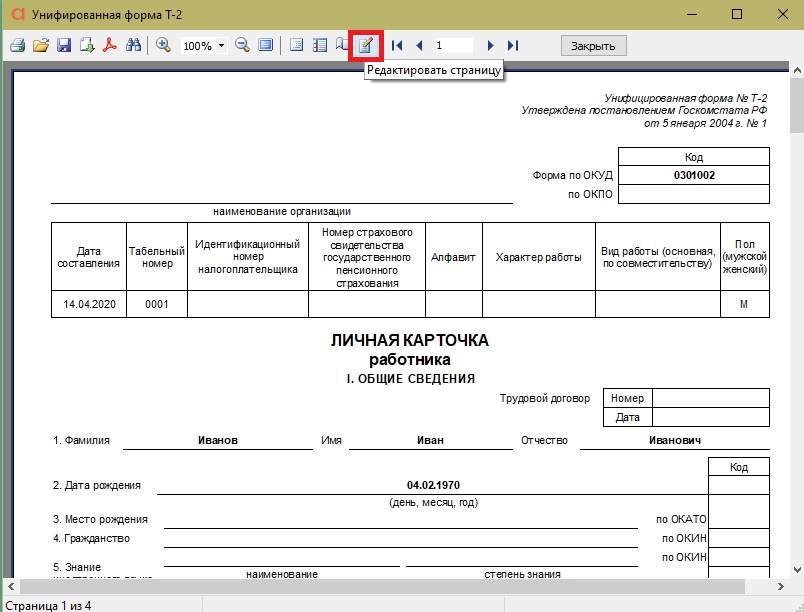This screenshot has height=612, width=804.
Task: Open the page settings icon
Action: click(342, 45)
